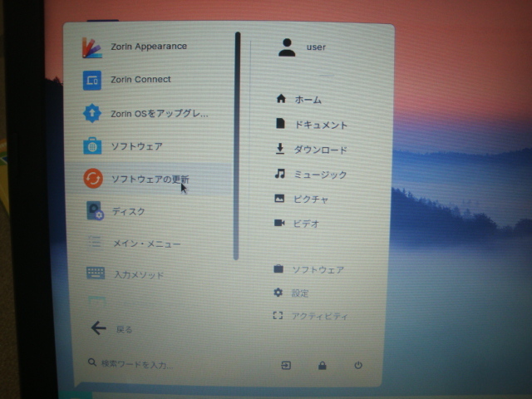532x399 pixels.
Task: Click the application list scrollbar
Action: pyautogui.click(x=237, y=146)
